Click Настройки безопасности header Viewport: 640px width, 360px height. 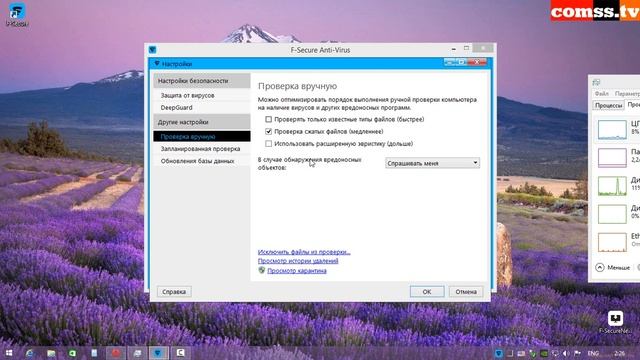tap(202, 81)
